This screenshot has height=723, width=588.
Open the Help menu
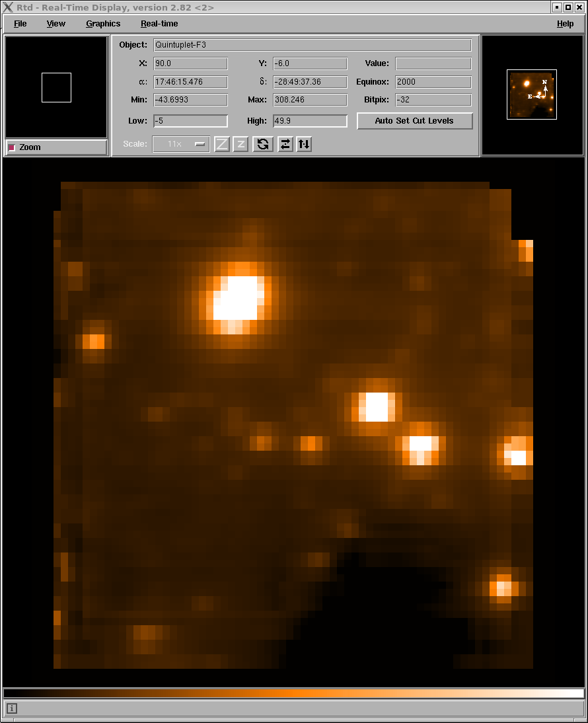565,24
